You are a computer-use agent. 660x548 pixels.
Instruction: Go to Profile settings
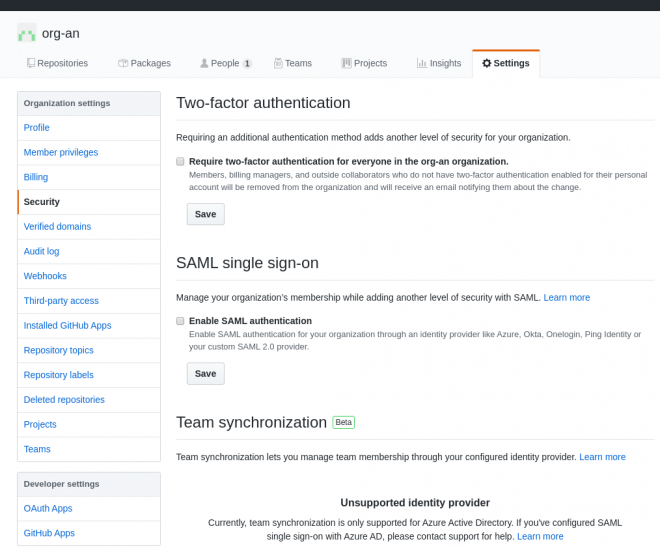tap(89, 128)
